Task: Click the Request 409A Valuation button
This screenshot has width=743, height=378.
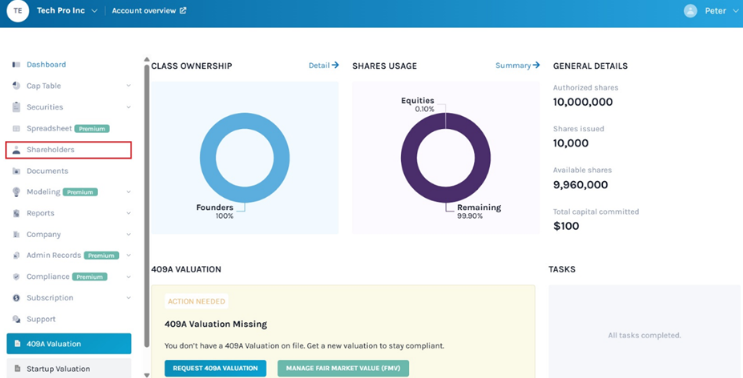Action: (216, 368)
